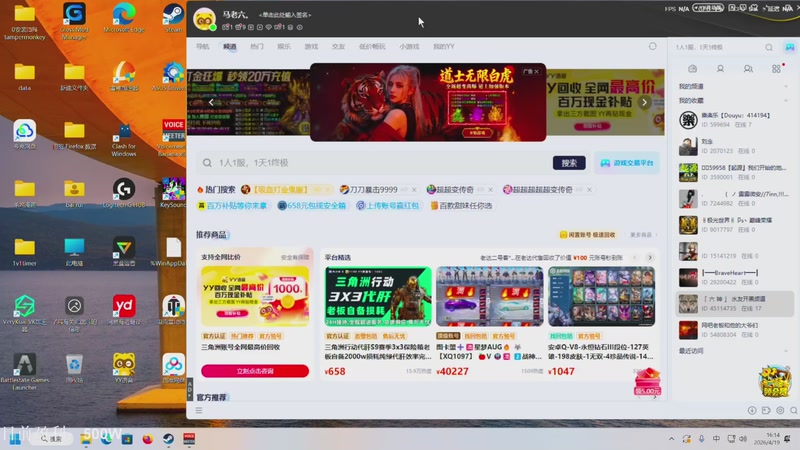Click the taskbar search box

pos(51,439)
